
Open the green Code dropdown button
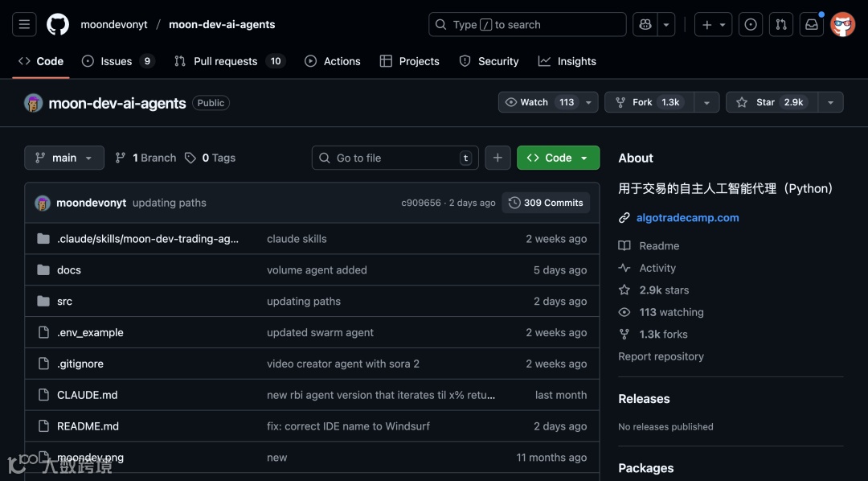[558, 158]
